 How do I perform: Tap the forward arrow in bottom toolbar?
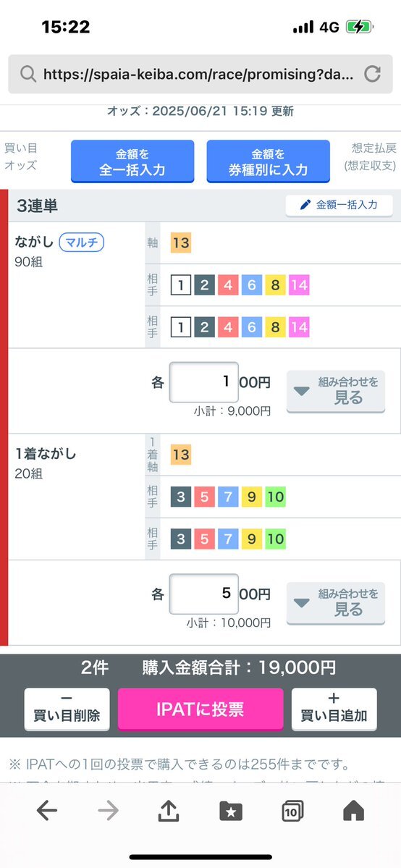pyautogui.click(x=109, y=811)
